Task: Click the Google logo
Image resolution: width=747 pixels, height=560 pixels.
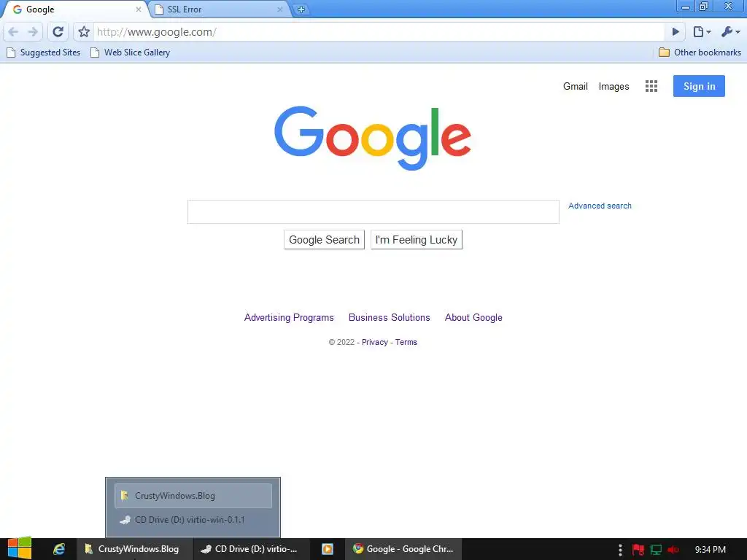Action: pyautogui.click(x=373, y=138)
